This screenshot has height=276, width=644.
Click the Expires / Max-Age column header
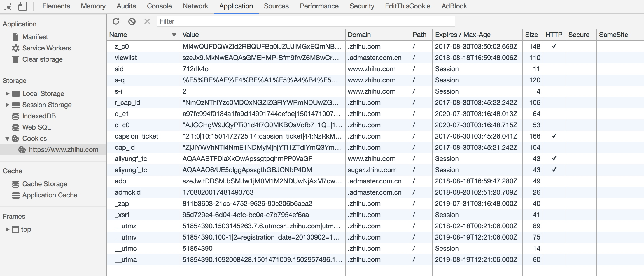[477, 35]
